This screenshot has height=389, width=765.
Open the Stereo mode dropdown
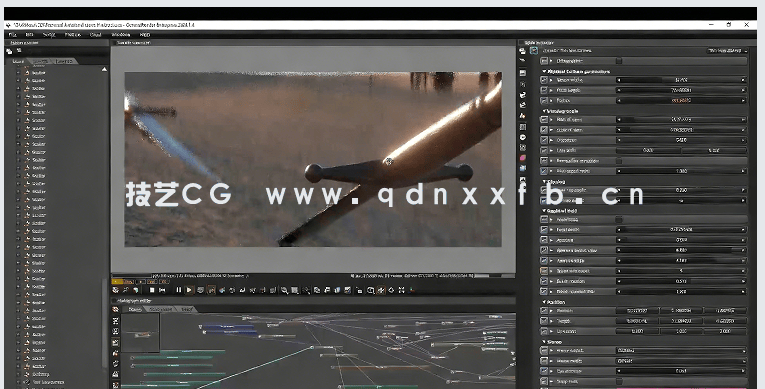[682, 361]
